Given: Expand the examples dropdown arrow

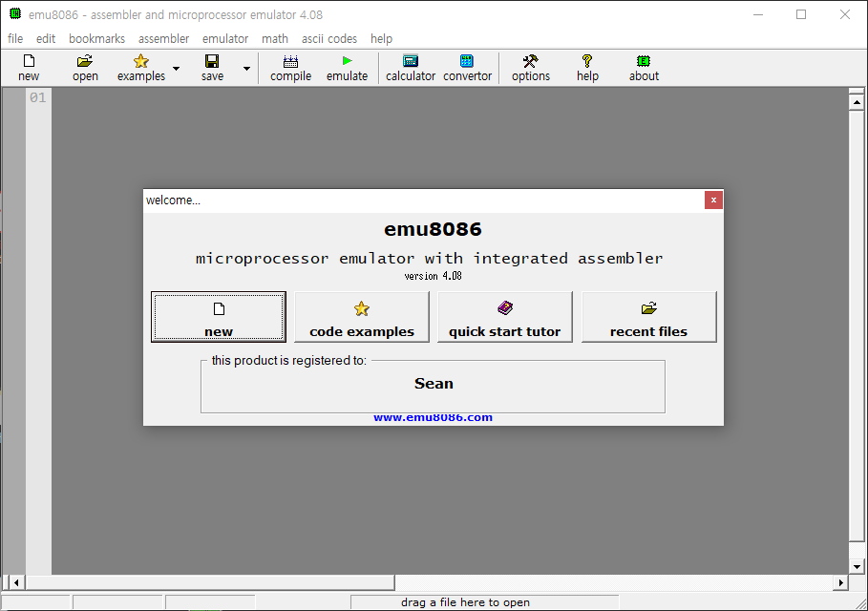Looking at the screenshot, I should [176, 69].
